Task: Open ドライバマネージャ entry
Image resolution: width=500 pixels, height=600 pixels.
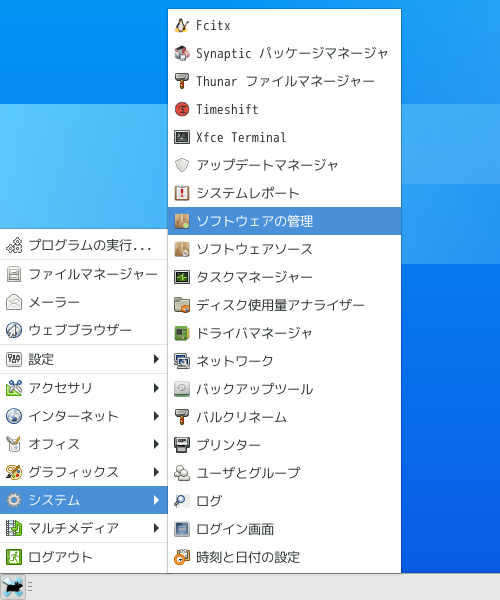Action: pos(284,333)
